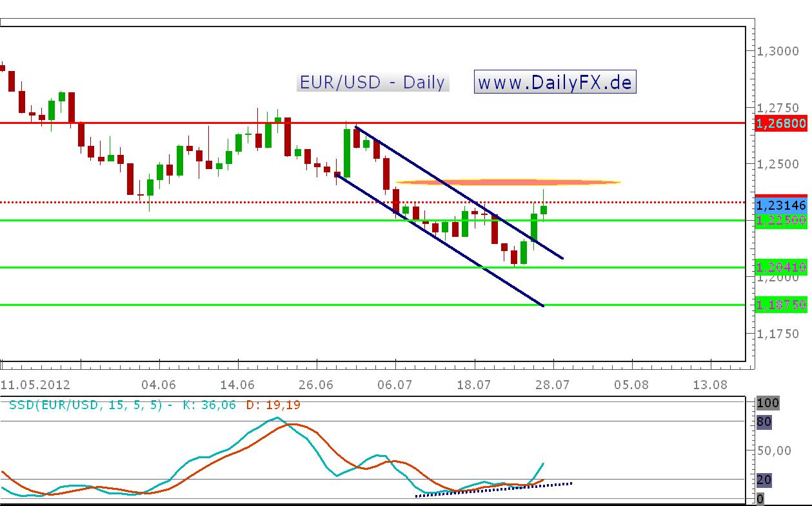Click the 05.08 date label
The height and width of the screenshot is (506, 812).
coord(631,385)
